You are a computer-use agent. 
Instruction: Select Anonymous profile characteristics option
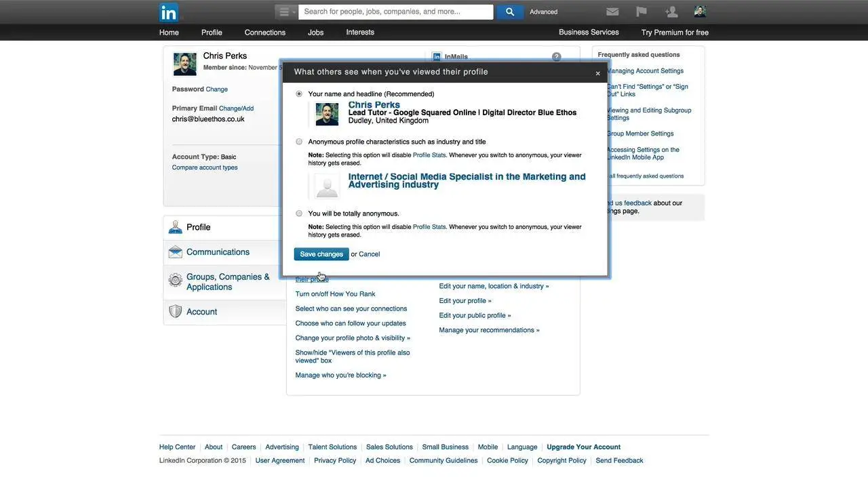(x=299, y=142)
